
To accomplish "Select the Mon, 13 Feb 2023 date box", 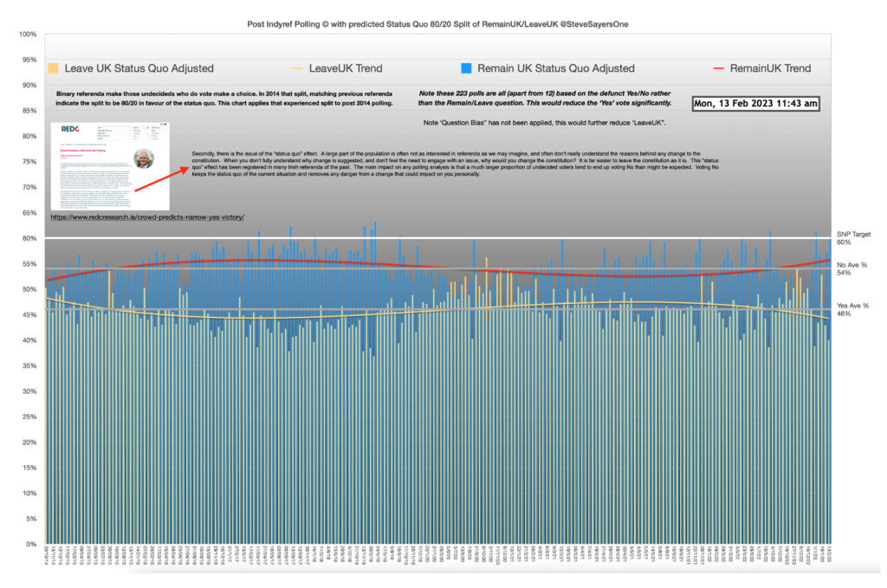I will click(x=756, y=104).
